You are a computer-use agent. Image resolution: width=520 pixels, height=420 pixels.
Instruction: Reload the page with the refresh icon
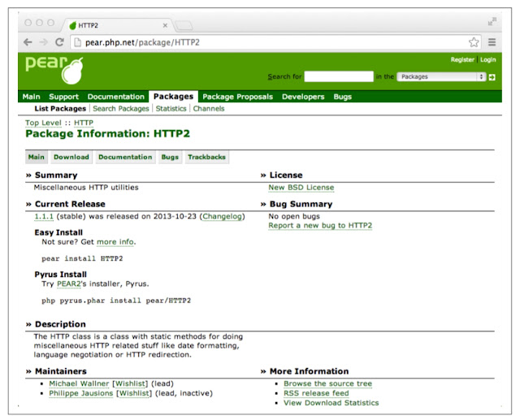point(59,42)
